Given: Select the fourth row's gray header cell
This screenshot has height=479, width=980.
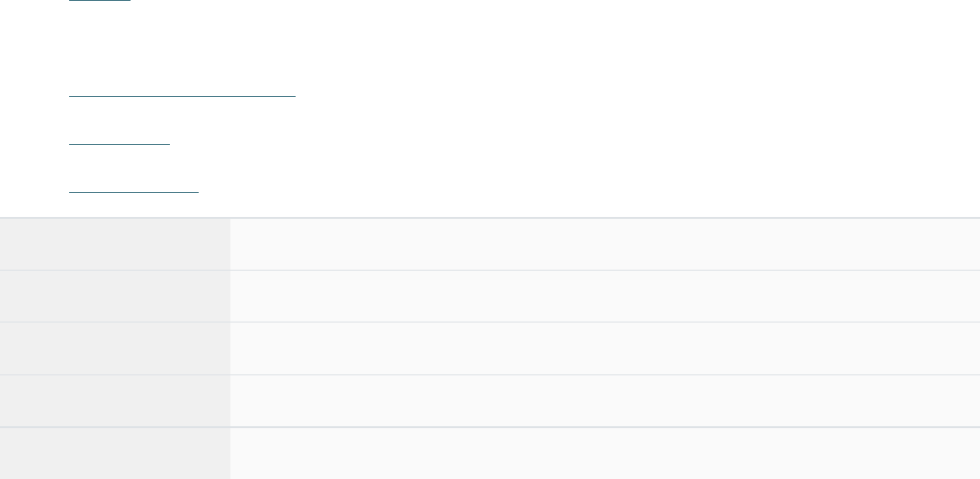Looking at the screenshot, I should 114,400.
